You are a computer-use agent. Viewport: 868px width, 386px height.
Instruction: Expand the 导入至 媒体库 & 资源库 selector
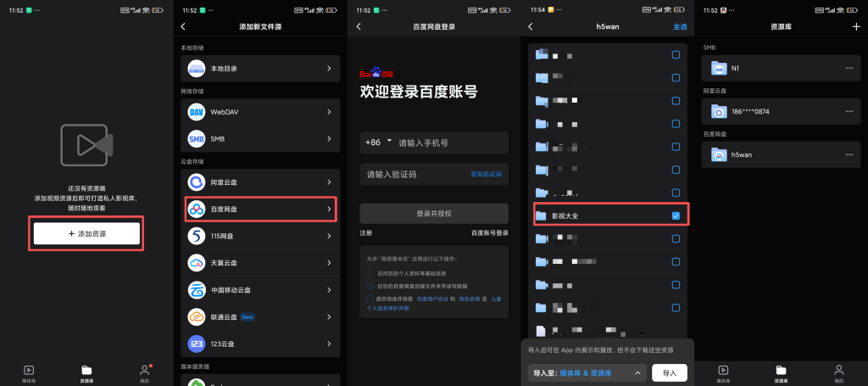[x=587, y=372]
